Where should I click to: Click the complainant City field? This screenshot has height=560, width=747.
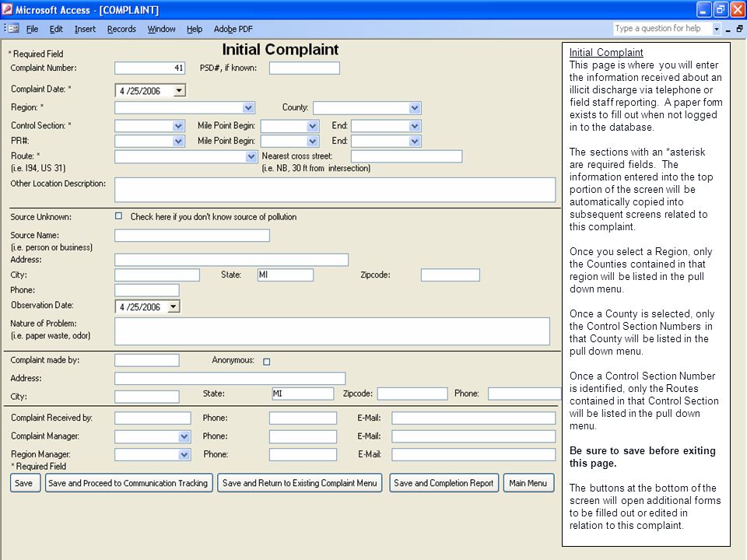[x=147, y=397]
